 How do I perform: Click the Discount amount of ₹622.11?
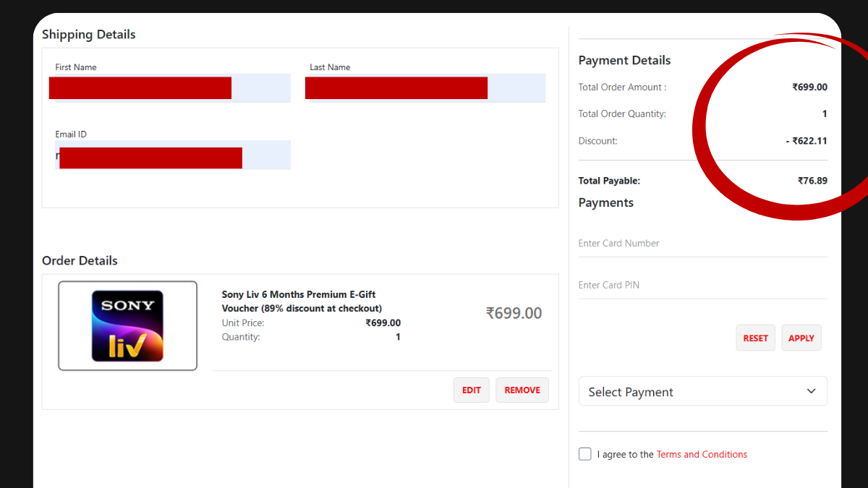(x=808, y=141)
